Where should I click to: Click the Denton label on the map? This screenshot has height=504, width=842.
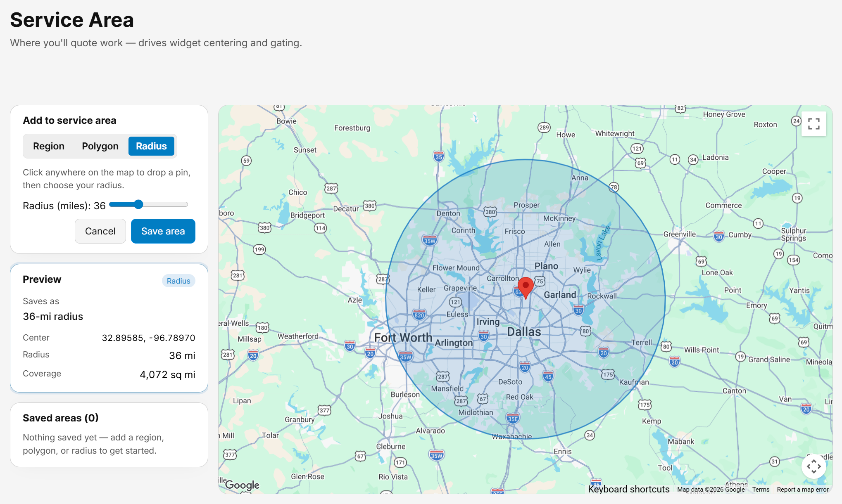448,213
